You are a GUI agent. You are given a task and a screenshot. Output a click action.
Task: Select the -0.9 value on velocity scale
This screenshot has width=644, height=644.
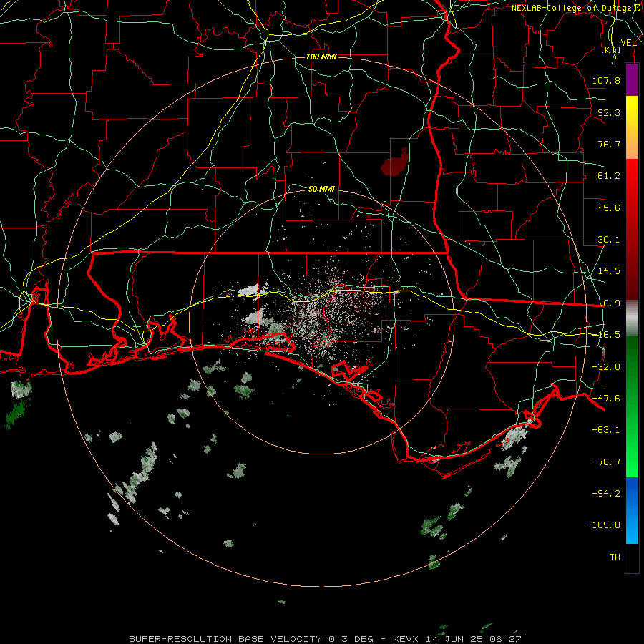click(x=609, y=303)
